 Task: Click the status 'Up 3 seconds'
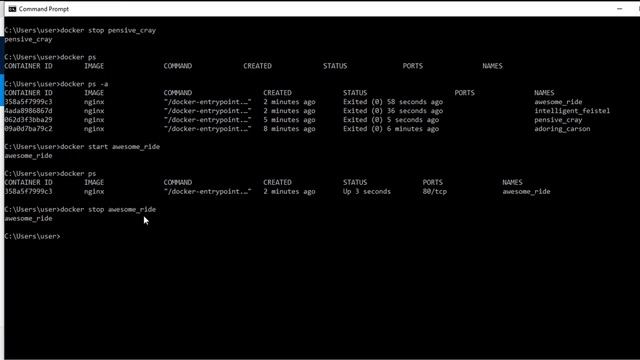(x=367, y=191)
